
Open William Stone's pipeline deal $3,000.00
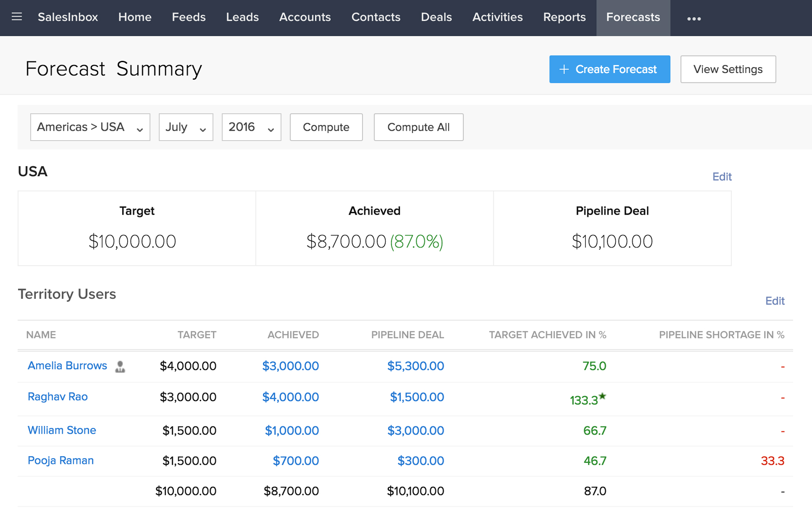click(x=415, y=430)
